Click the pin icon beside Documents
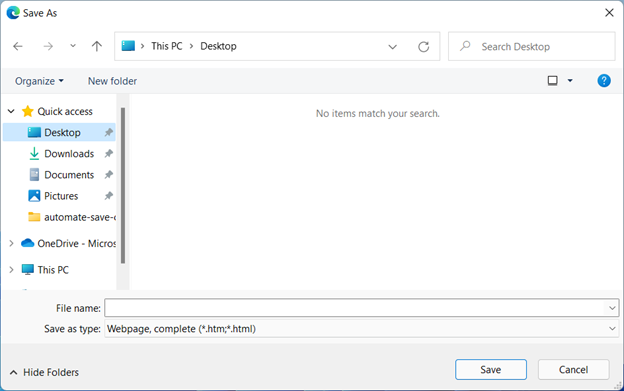 tap(109, 175)
